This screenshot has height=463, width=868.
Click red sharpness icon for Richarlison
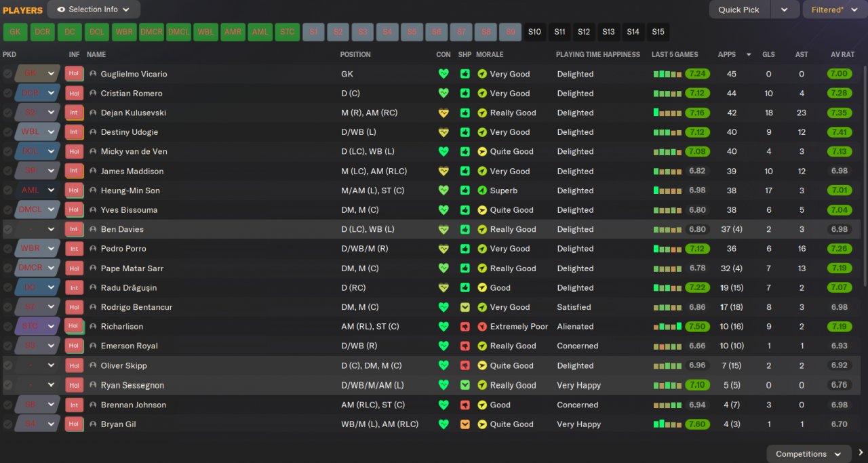pyautogui.click(x=465, y=326)
